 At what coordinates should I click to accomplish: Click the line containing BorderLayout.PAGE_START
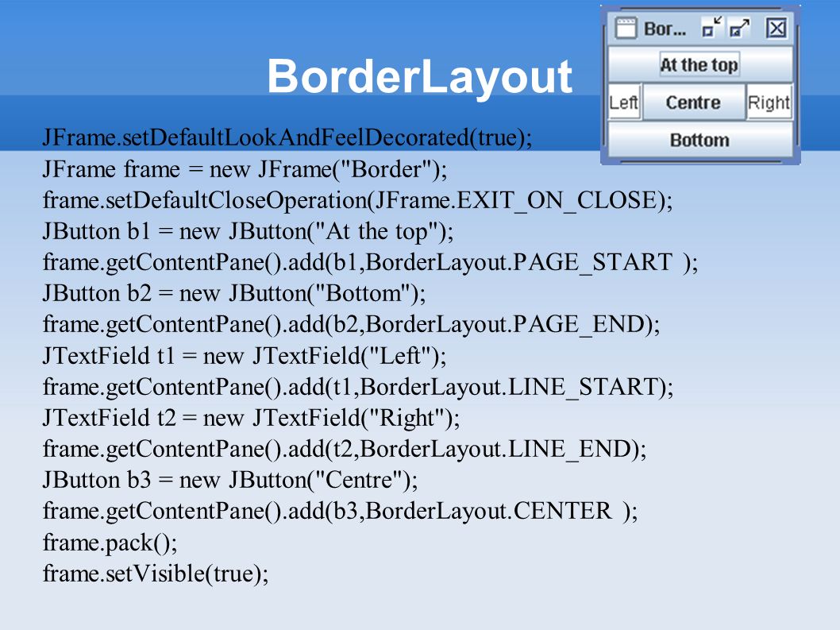pyautogui.click(x=370, y=263)
